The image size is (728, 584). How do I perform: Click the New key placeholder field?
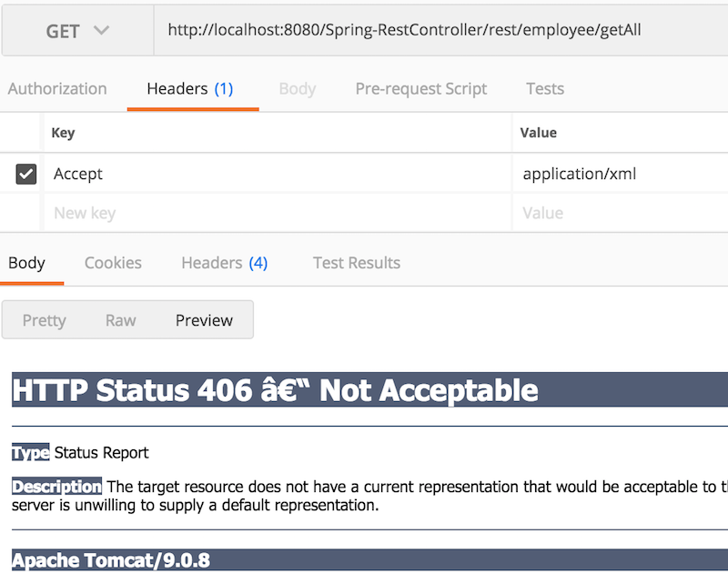273,213
